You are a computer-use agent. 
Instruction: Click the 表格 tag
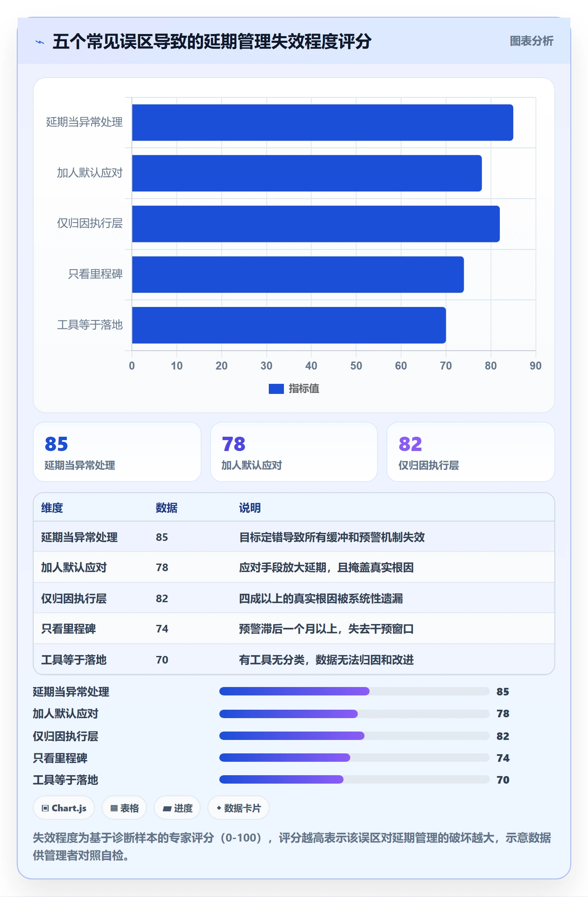tap(124, 808)
